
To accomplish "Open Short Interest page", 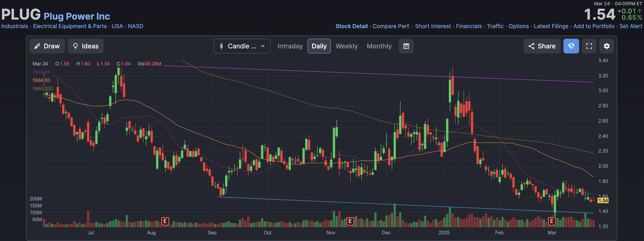I will [433, 26].
